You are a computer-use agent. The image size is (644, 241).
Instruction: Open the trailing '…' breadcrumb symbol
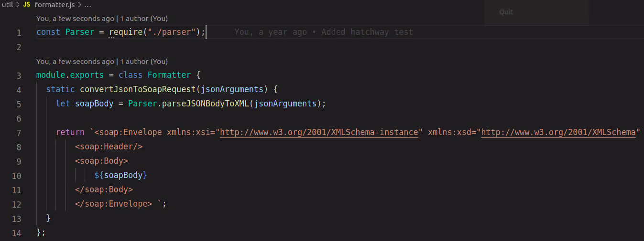(x=87, y=5)
